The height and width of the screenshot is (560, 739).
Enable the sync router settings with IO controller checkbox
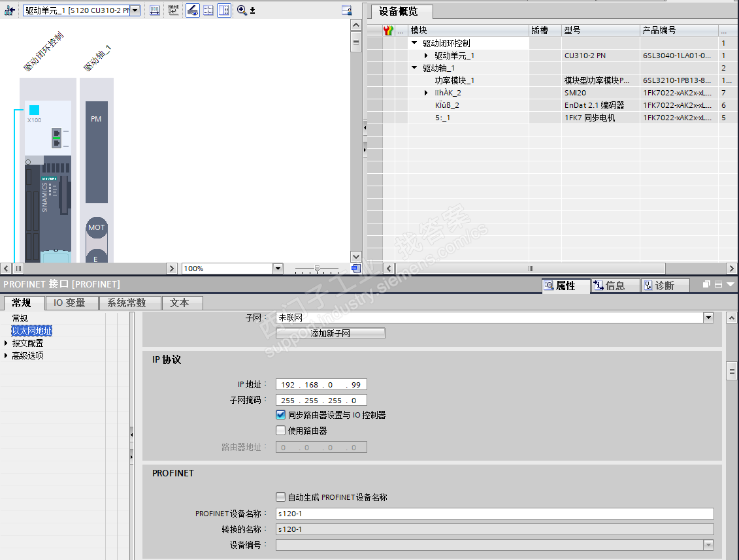tap(280, 415)
